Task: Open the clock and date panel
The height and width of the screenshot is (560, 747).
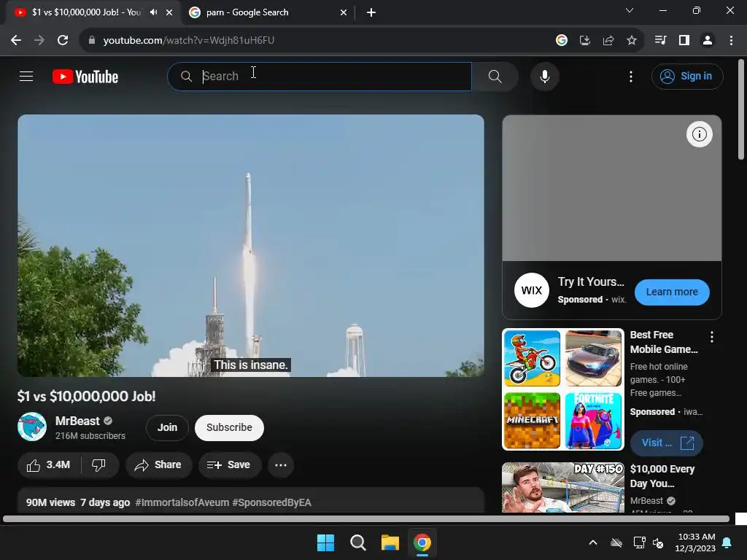Action: (694, 542)
